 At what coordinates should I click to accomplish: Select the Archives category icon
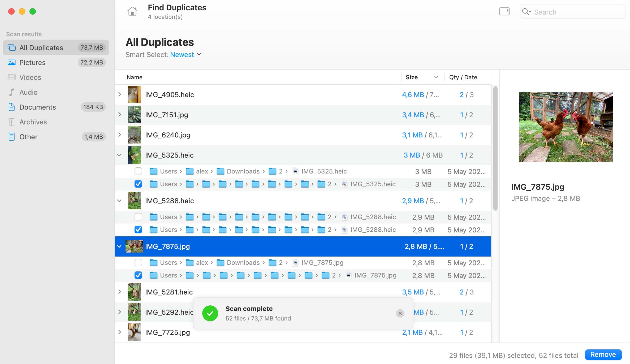coord(11,122)
